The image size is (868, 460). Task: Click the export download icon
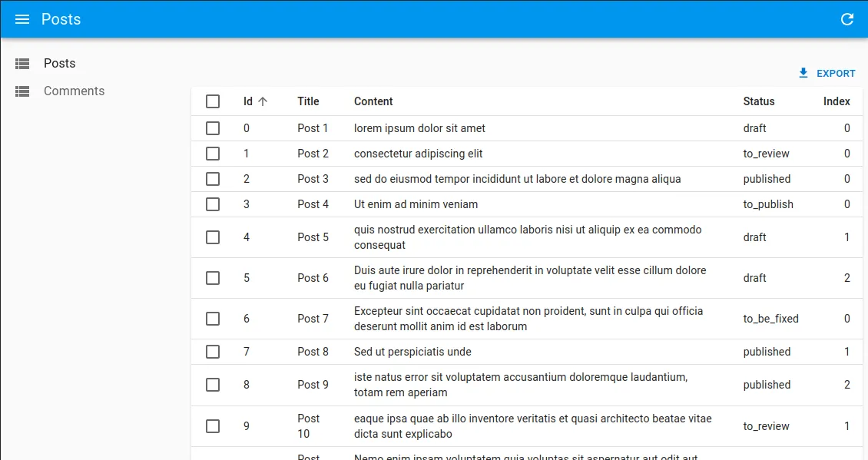(803, 73)
